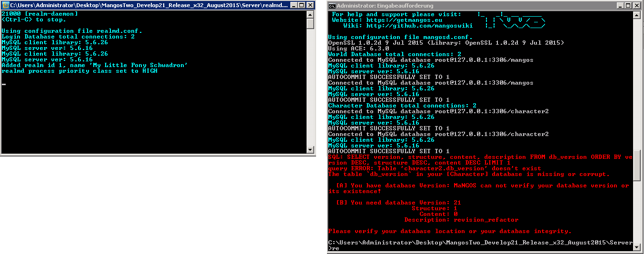The image size is (644, 254).
Task: Close the realm-daemon console window
Action: point(310,5)
